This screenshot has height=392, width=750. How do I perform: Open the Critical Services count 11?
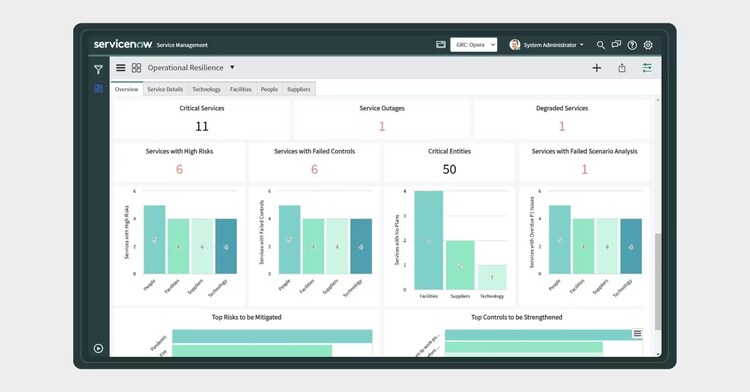point(202,126)
